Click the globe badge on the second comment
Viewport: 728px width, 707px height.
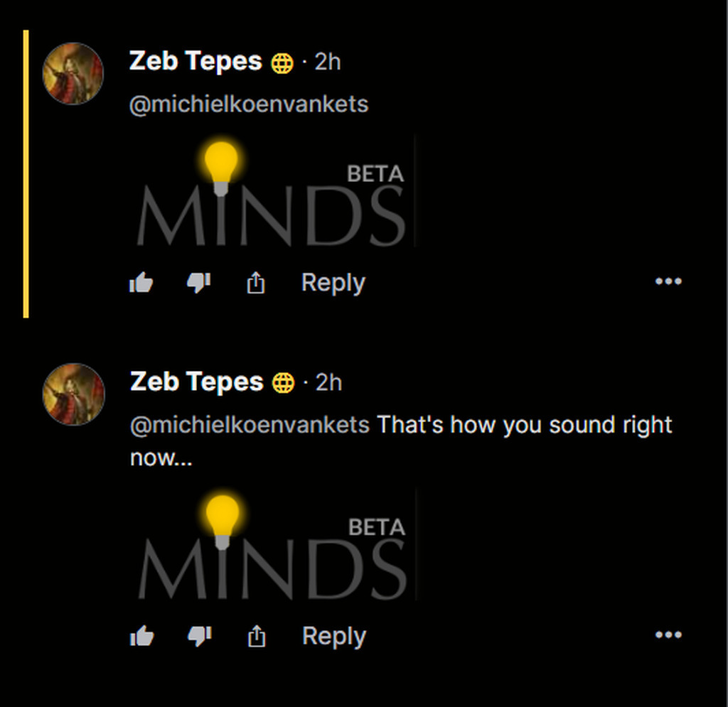(x=283, y=384)
